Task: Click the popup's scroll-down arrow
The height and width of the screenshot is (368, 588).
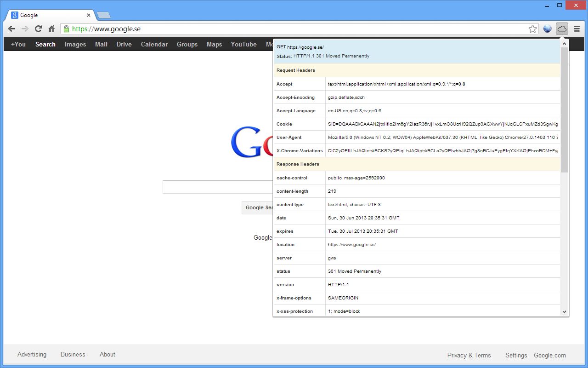Action: [x=564, y=311]
